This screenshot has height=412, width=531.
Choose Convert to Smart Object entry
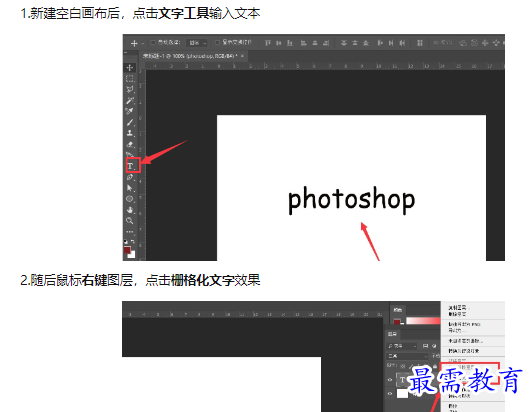point(464,351)
